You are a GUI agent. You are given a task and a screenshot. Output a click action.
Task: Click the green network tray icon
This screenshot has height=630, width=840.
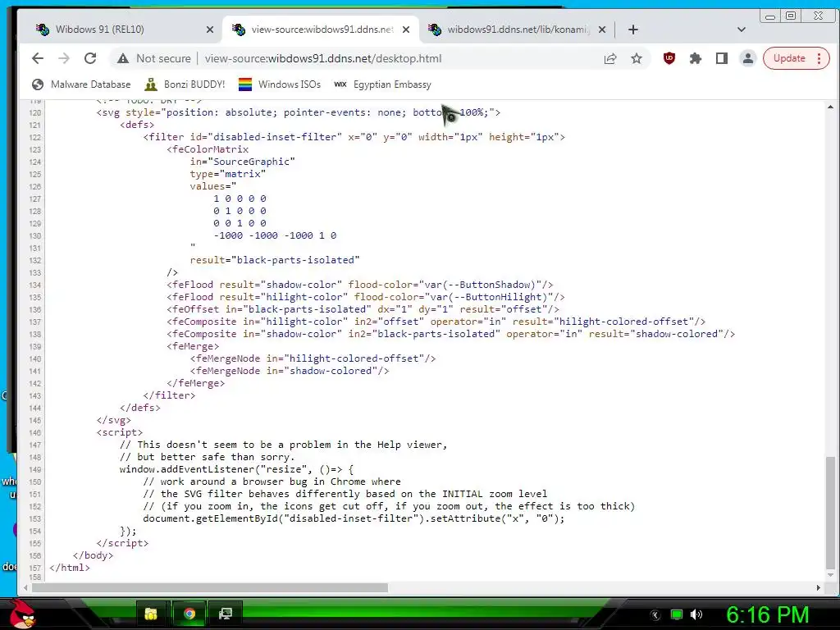pyautogui.click(x=677, y=614)
